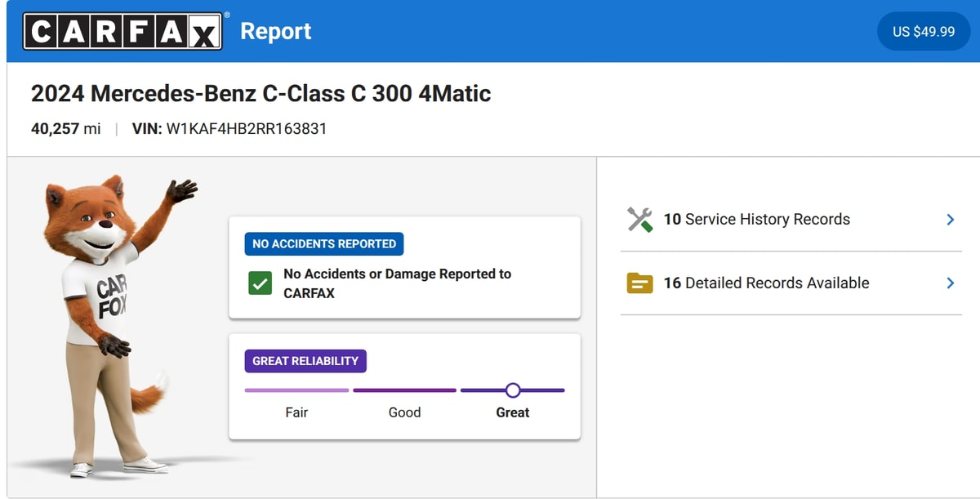The image size is (980, 499).
Task: Click the GREAT RELIABILITY badge
Action: (305, 361)
